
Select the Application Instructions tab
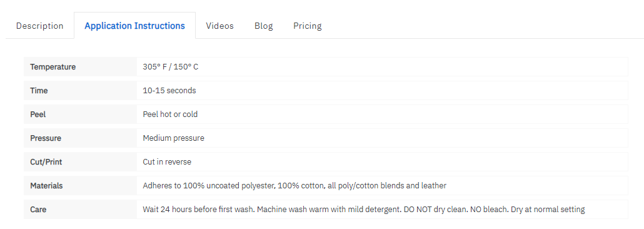134,26
